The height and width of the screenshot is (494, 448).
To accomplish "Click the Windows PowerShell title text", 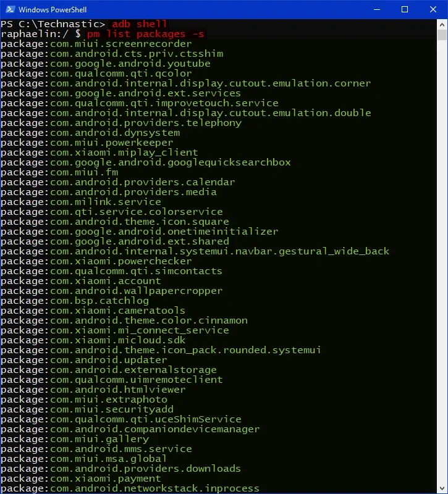I will tap(53, 10).
